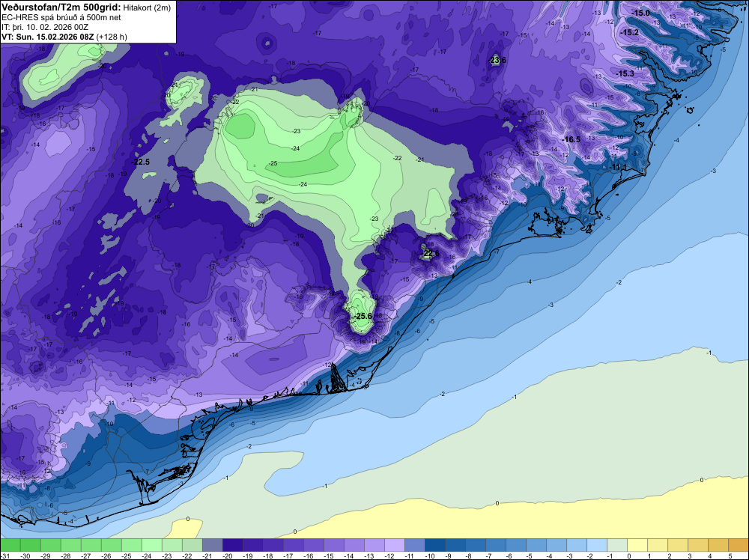Click the bold -15.3 temperature label
Image resolution: width=749 pixels, height=560 pixels.
coord(625,73)
